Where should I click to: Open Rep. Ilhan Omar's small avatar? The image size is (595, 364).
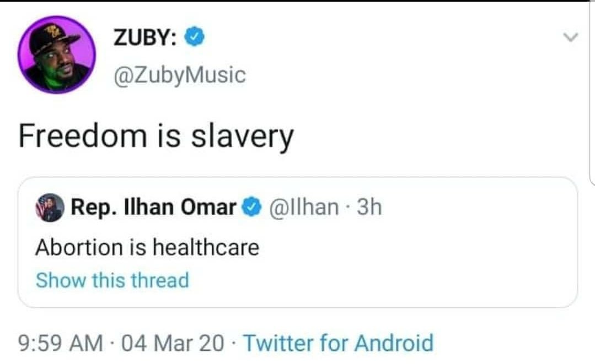(x=50, y=208)
